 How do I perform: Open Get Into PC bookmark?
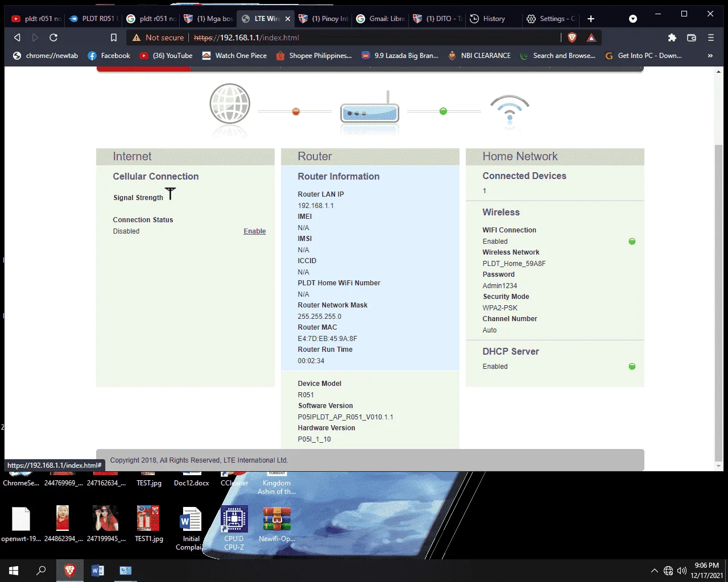(643, 56)
